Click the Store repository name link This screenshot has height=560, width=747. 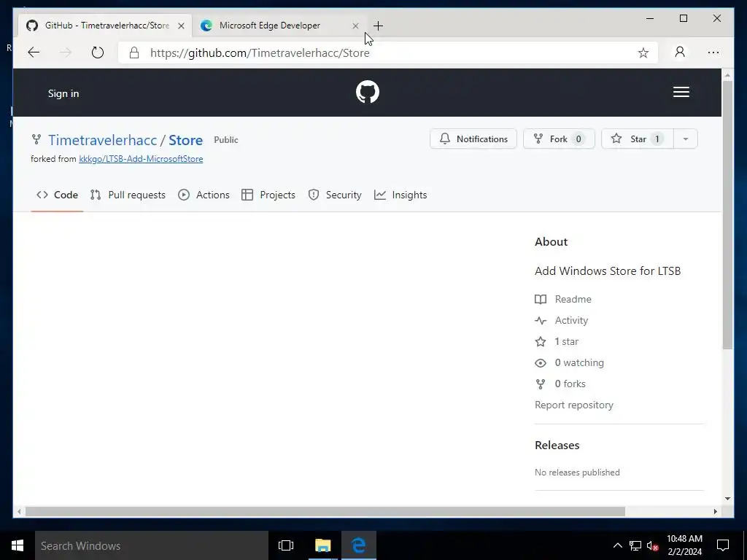coord(186,140)
